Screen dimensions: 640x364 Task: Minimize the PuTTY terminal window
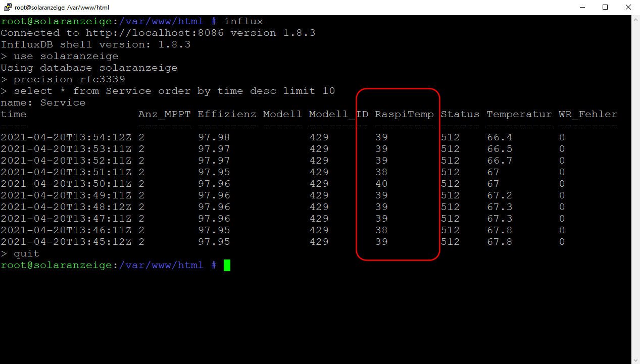pos(581,8)
